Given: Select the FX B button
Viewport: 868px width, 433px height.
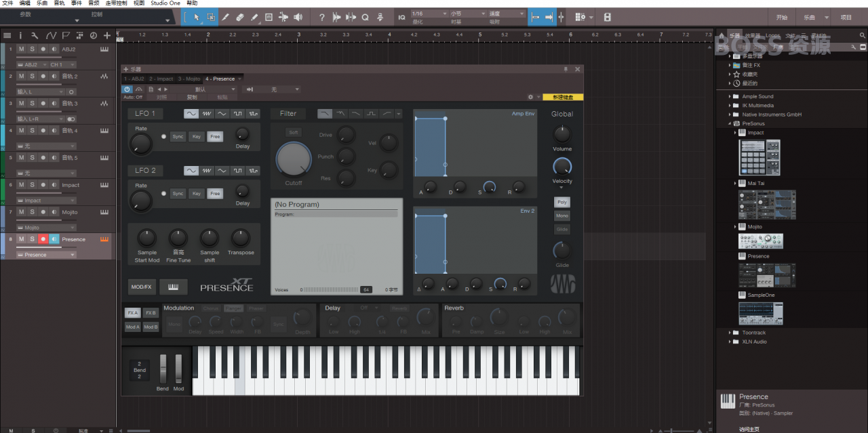Looking at the screenshot, I should click(x=151, y=313).
